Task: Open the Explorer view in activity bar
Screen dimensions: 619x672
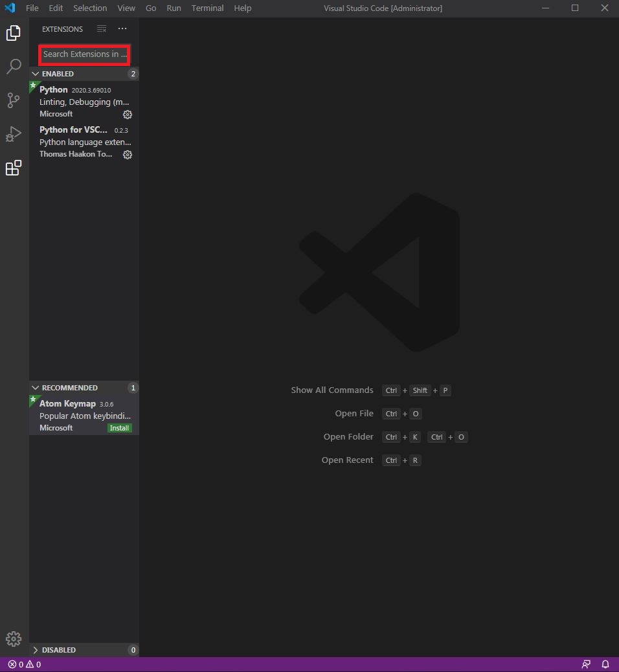Action: (14, 33)
